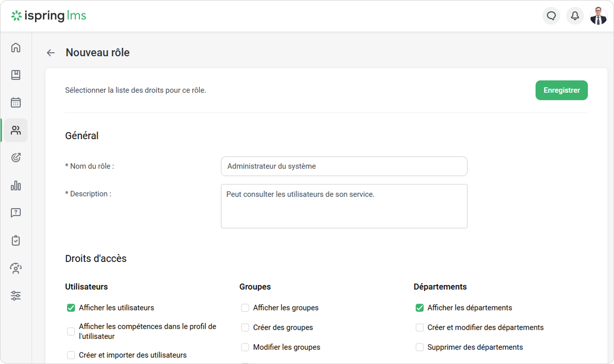This screenshot has width=614, height=364.
Task: Uncheck Afficher les départements checkbox
Action: pyautogui.click(x=420, y=308)
